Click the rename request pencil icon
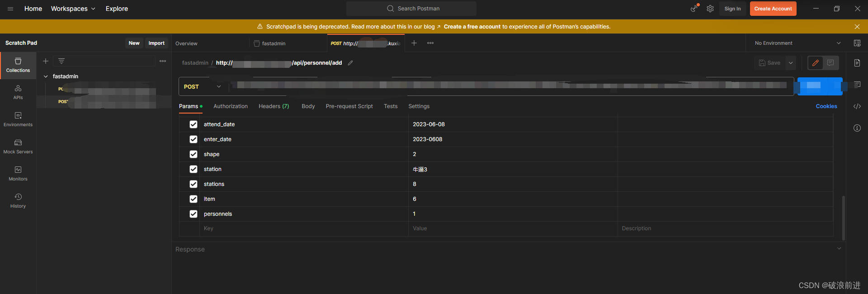The width and height of the screenshot is (868, 294). point(350,63)
